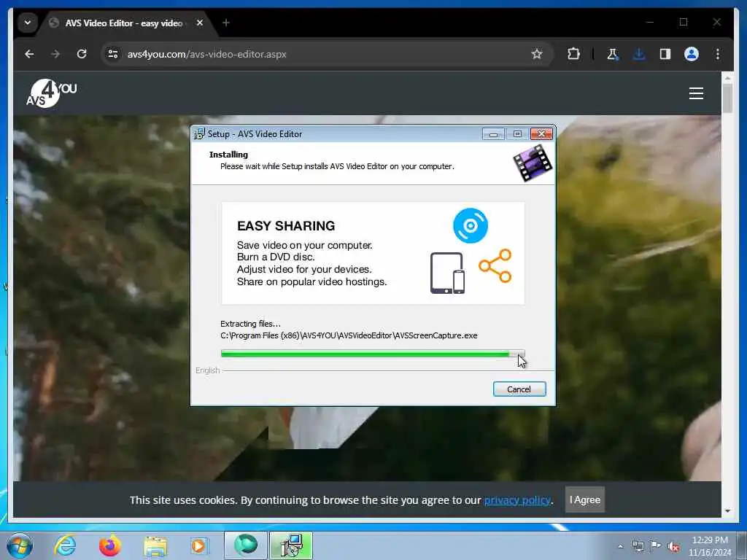Open site information icon in address bar
Viewport: 747px width, 560px height.
click(113, 54)
